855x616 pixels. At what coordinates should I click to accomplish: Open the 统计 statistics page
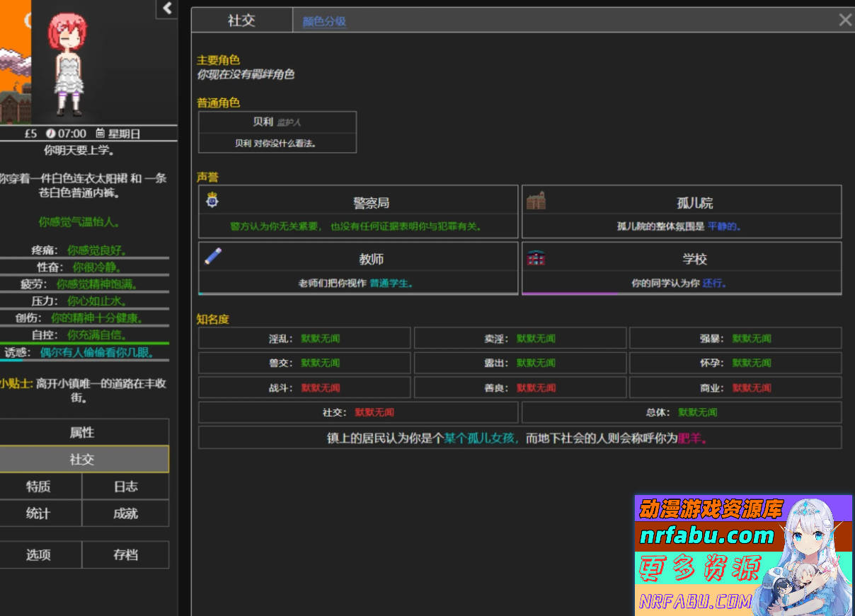point(39,513)
